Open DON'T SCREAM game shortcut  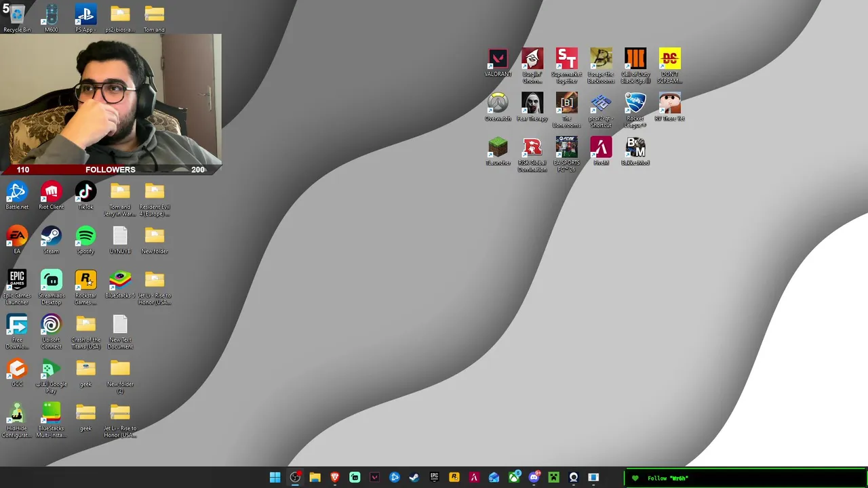click(x=669, y=66)
